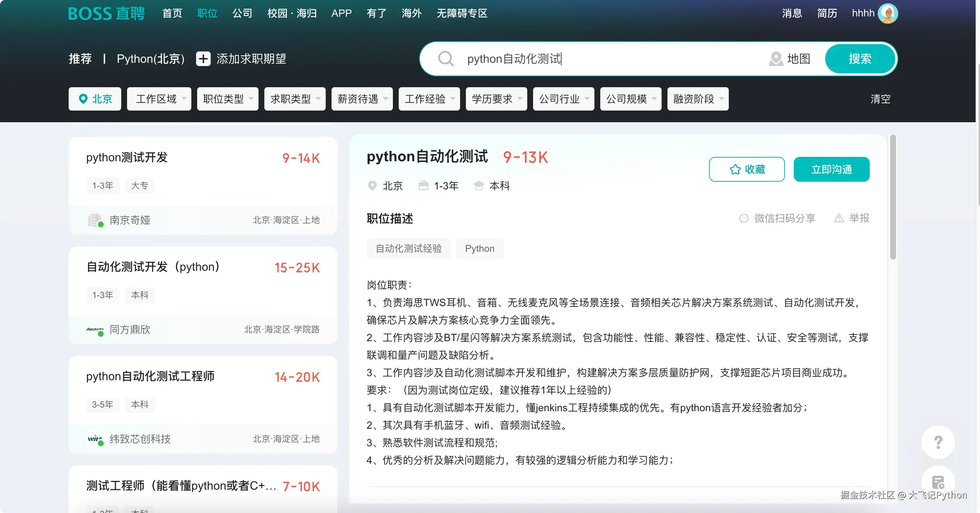Open 消息 messages link
980x513 pixels.
click(792, 13)
